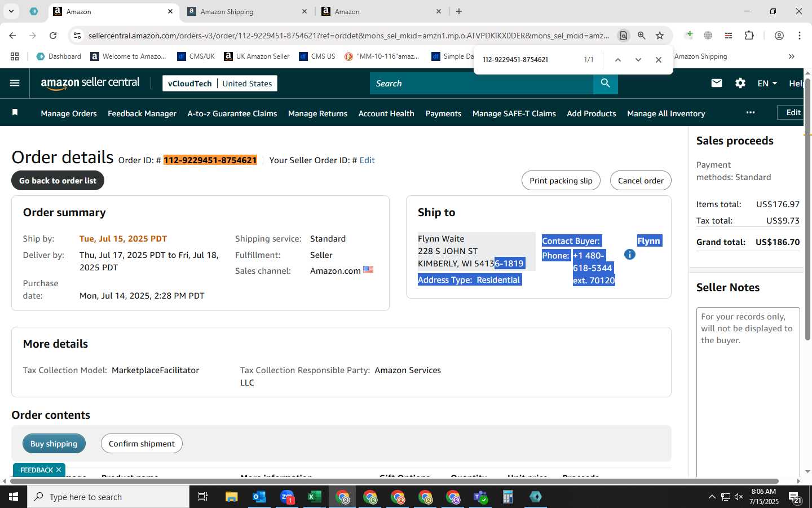Screen dimensions: 812x508
Task: Open the Chrome profile icon
Action: coord(779,36)
